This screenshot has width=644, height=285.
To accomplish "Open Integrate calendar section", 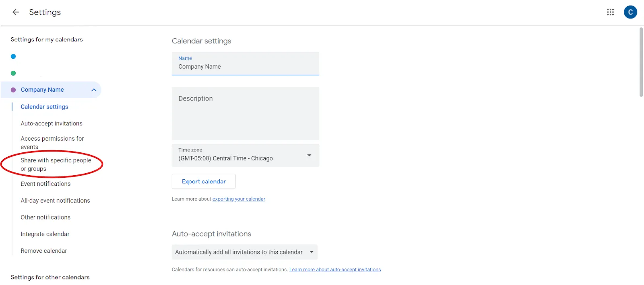I will [45, 234].
